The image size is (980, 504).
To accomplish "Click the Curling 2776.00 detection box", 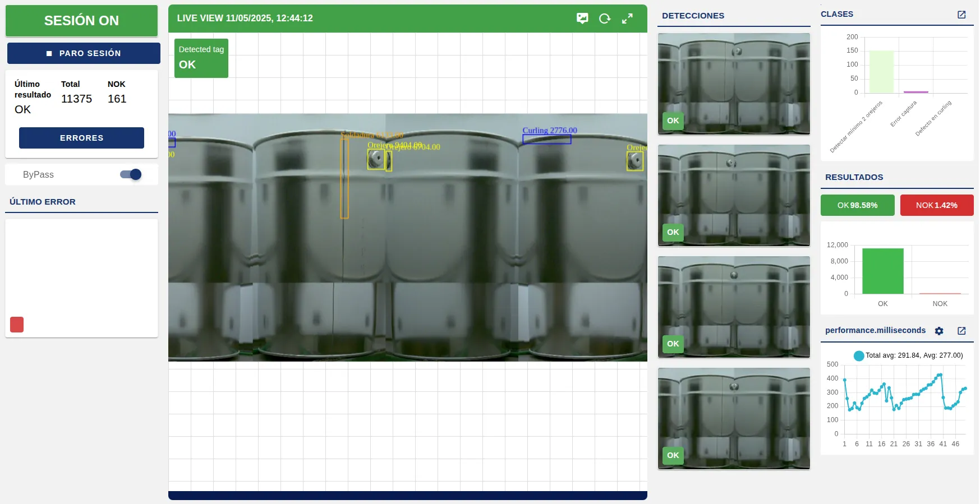I will tap(547, 139).
